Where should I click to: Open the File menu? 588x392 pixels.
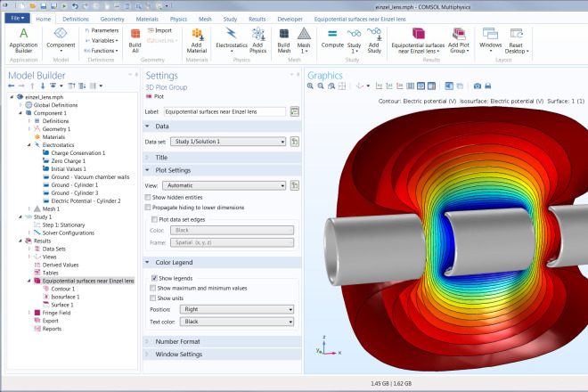[x=17, y=18]
